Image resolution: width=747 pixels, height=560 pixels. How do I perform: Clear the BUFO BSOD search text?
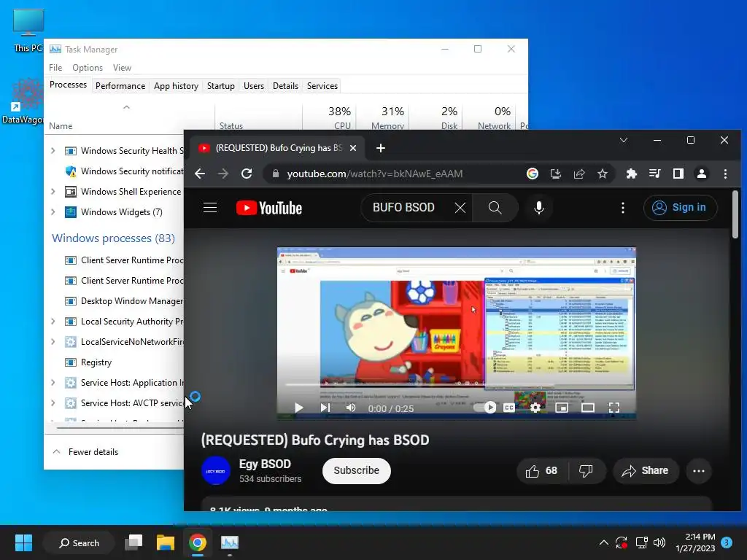coord(460,208)
